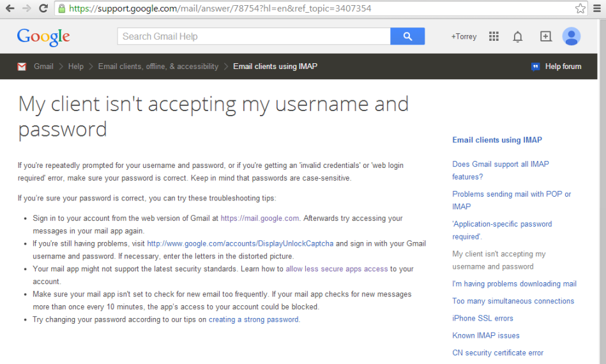Image resolution: width=606 pixels, height=364 pixels.
Task: Click the address bar URL
Action: 220,8
